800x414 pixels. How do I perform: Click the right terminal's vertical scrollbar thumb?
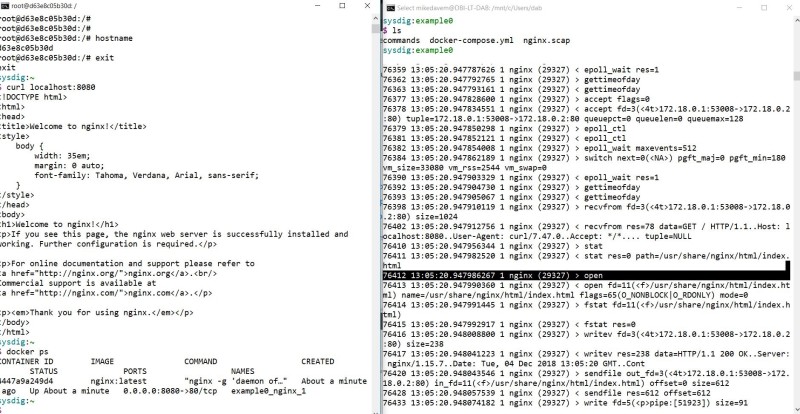tap(796, 76)
